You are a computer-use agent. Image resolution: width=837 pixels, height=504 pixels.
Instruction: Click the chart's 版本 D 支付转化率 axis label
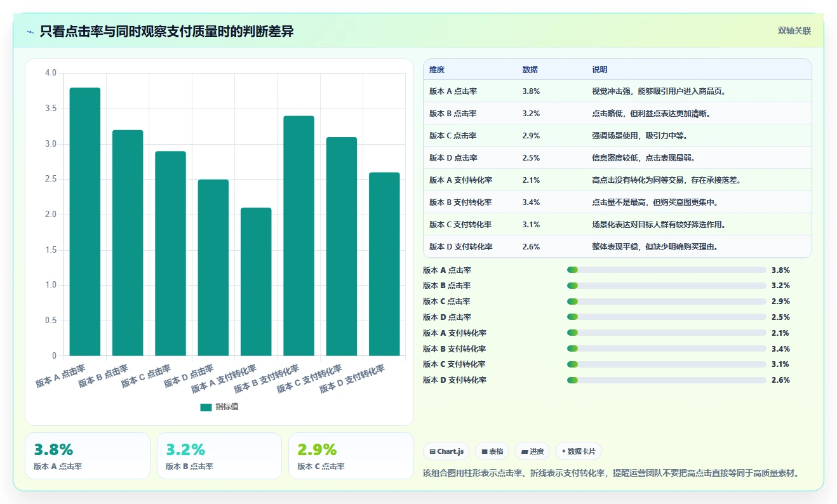(352, 379)
